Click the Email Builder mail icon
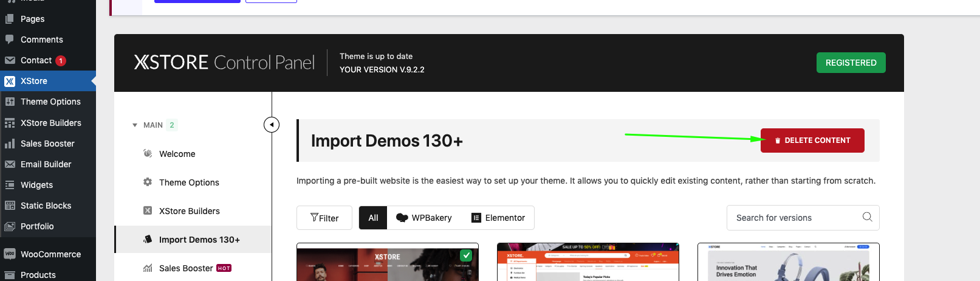This screenshot has height=281, width=980. click(10, 164)
